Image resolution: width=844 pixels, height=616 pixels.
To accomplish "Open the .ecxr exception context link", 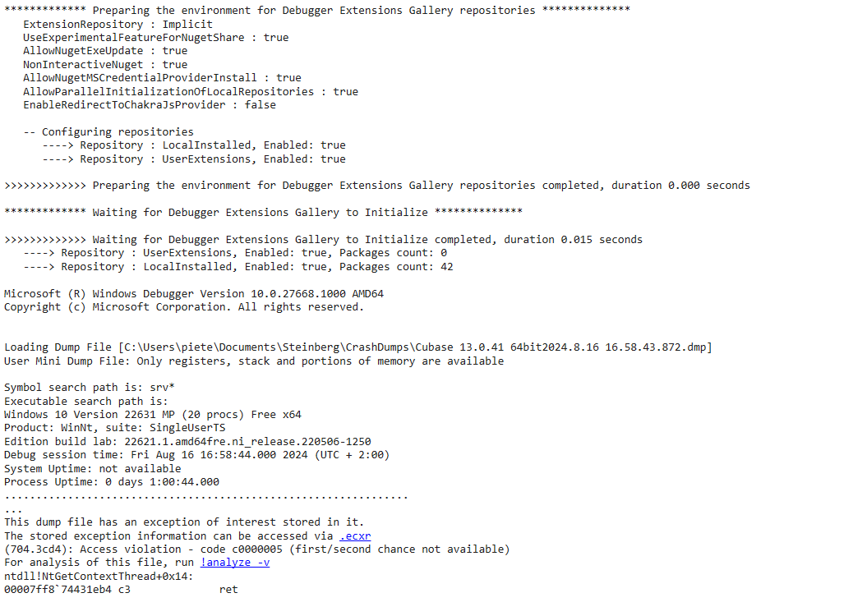I will pyautogui.click(x=355, y=536).
